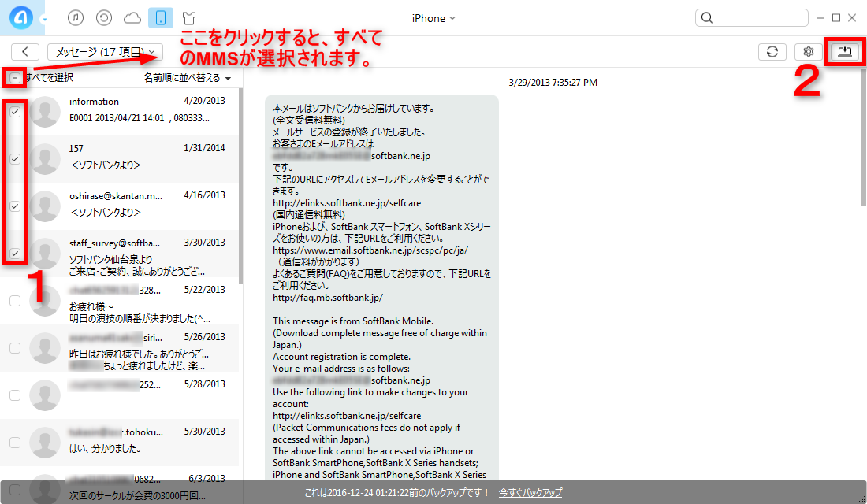
Task: Click the https://www.email.softbank.ne.jp/scspc/pc/ja/ text
Action: [x=370, y=250]
